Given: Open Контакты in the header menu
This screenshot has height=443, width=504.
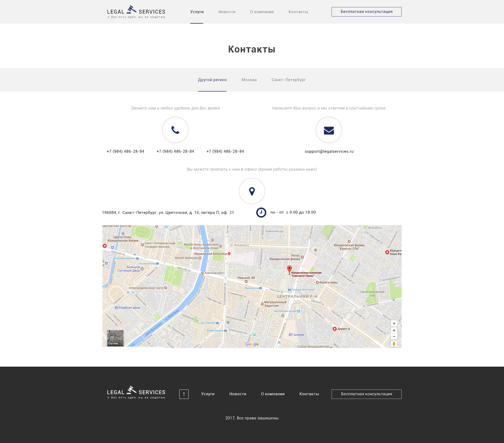Looking at the screenshot, I should coord(298,12).
